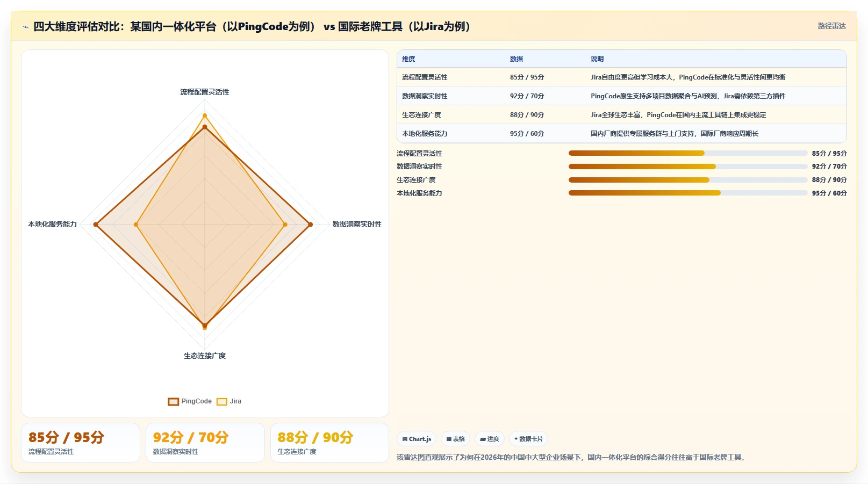Toggle the Jira legend entry
The image size is (868, 484).
click(x=229, y=401)
